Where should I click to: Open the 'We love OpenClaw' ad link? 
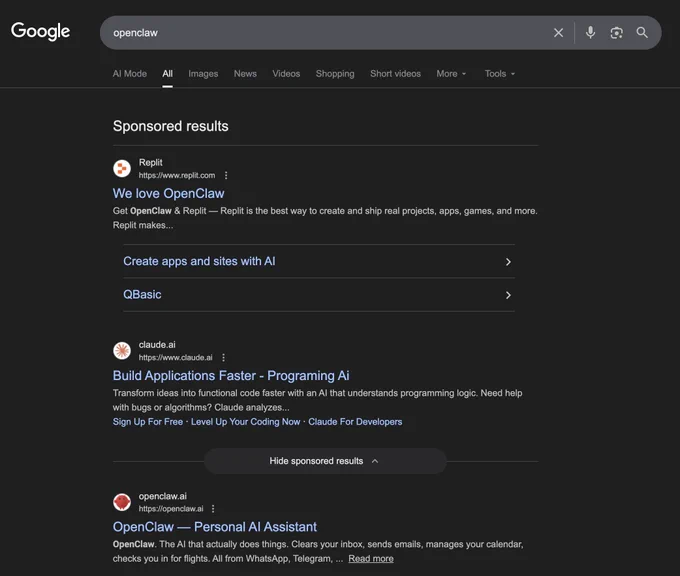tap(168, 193)
